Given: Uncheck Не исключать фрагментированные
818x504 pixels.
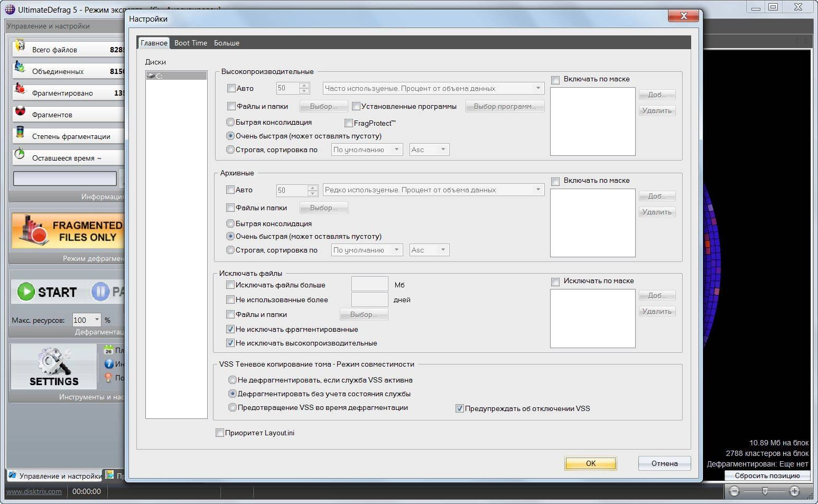Looking at the screenshot, I should pyautogui.click(x=230, y=329).
